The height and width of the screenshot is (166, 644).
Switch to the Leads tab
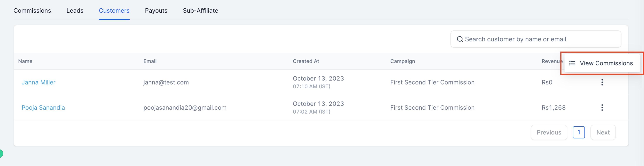[75, 11]
